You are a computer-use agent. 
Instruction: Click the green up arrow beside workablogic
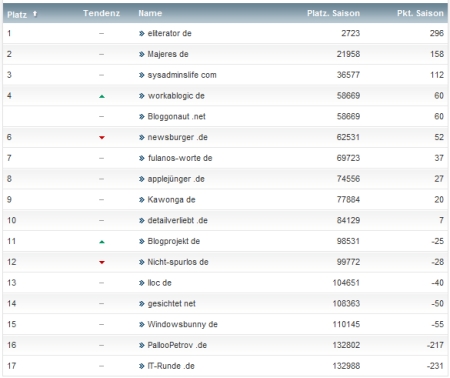[x=102, y=96]
